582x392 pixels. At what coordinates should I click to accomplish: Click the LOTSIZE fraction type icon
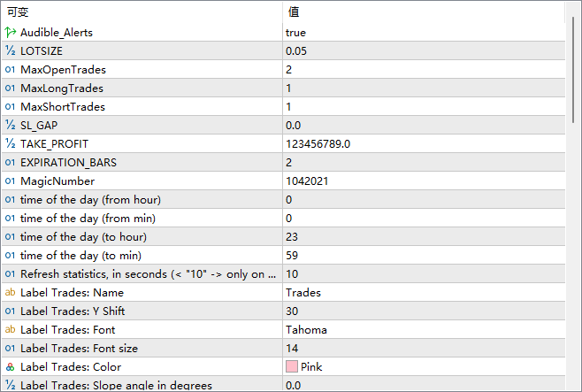[11, 50]
